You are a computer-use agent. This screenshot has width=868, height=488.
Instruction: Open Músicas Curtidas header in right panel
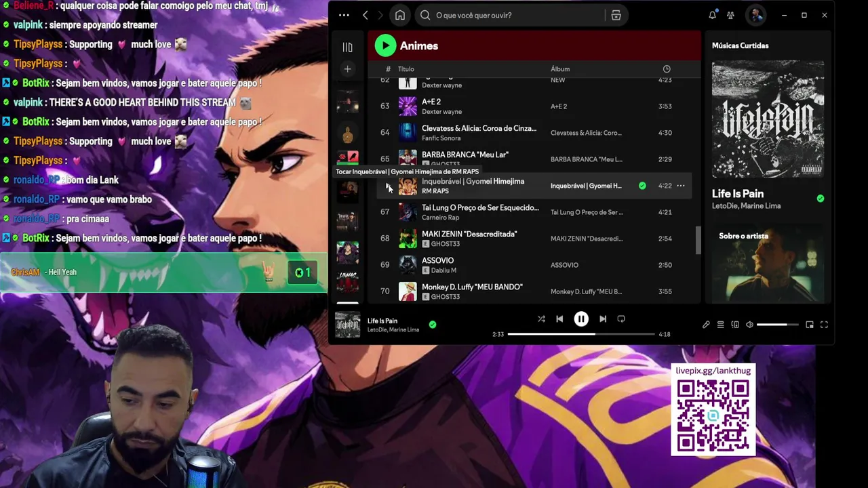pyautogui.click(x=740, y=45)
